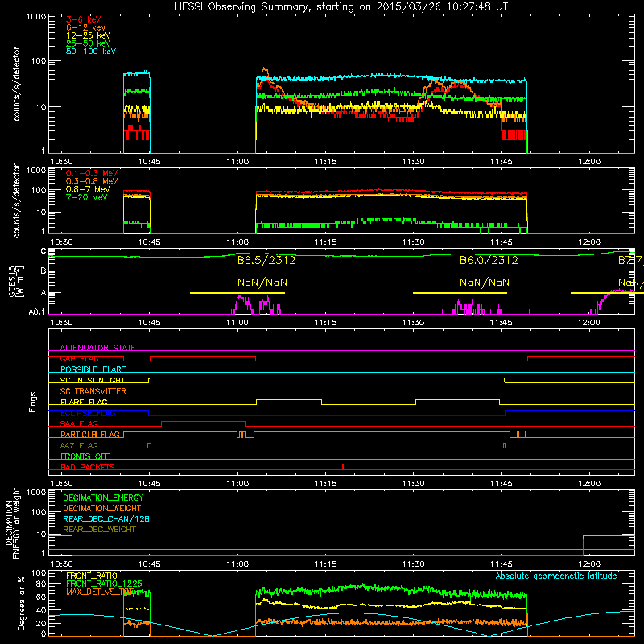Select the DECIMATION_ENERGY legend label
Image resolution: width=644 pixels, height=644 pixels.
103,497
